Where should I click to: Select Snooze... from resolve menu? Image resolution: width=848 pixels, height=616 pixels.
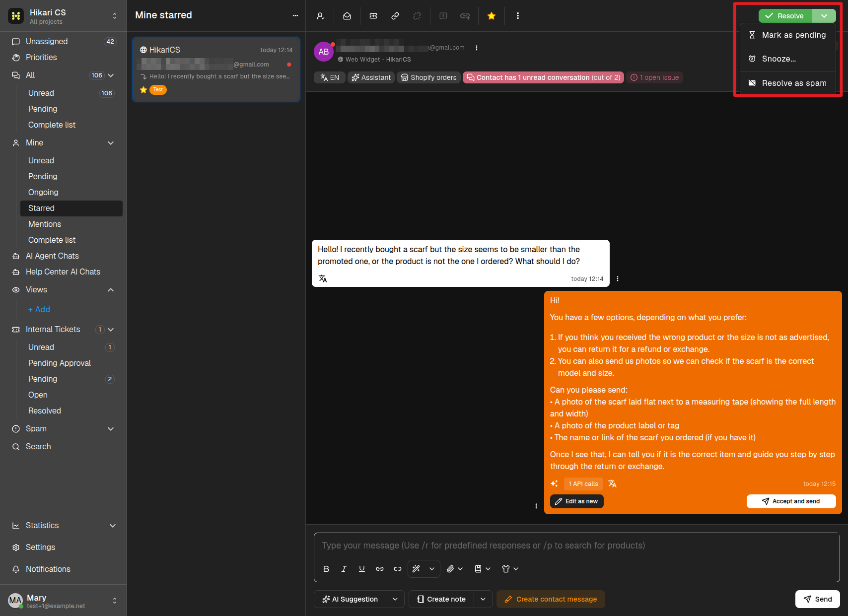[x=787, y=59]
